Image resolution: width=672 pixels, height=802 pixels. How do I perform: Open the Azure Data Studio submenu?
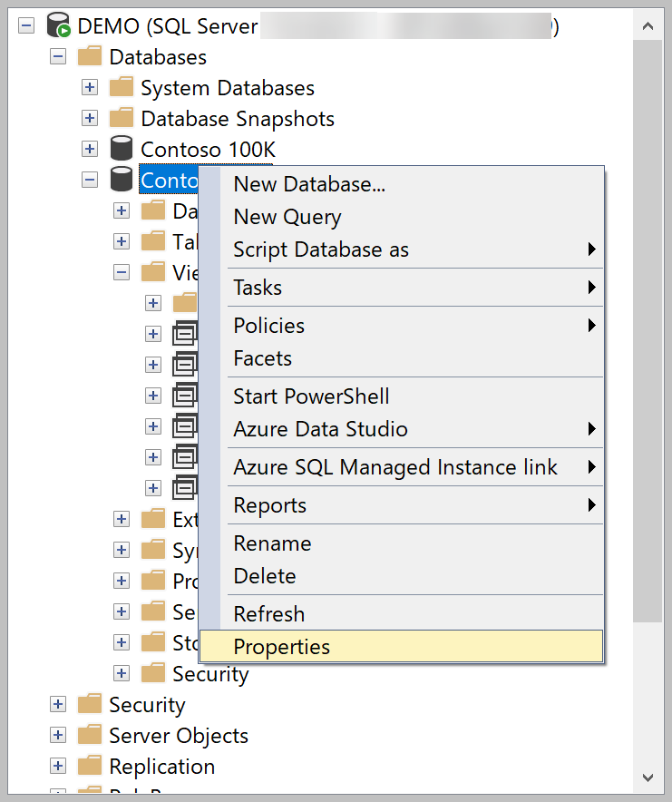401,429
